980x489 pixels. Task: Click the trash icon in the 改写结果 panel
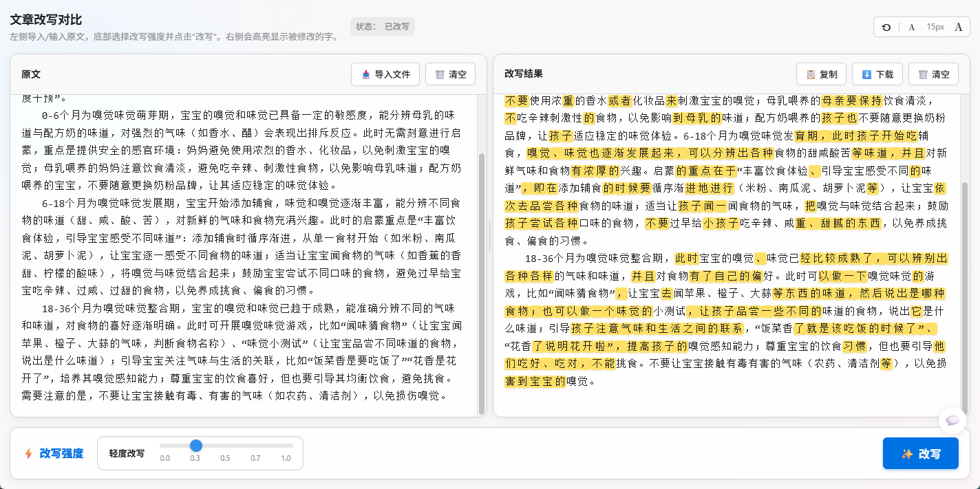pos(924,74)
